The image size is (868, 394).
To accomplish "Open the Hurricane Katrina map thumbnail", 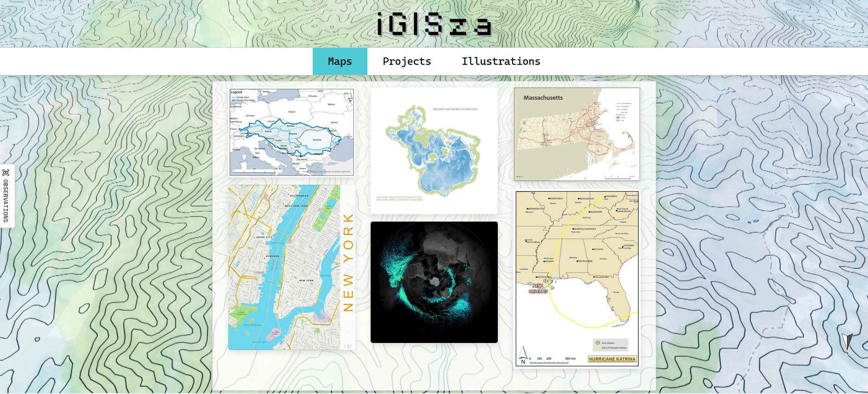I will tap(577, 279).
